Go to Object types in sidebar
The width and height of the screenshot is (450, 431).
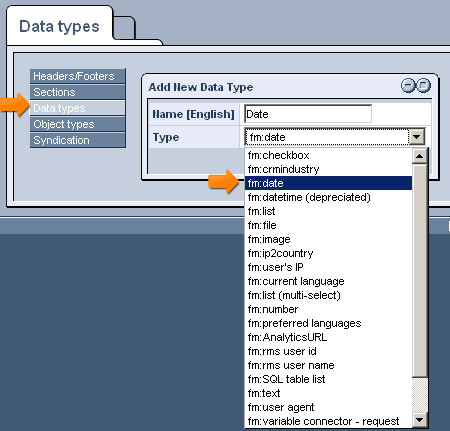pyautogui.click(x=78, y=124)
